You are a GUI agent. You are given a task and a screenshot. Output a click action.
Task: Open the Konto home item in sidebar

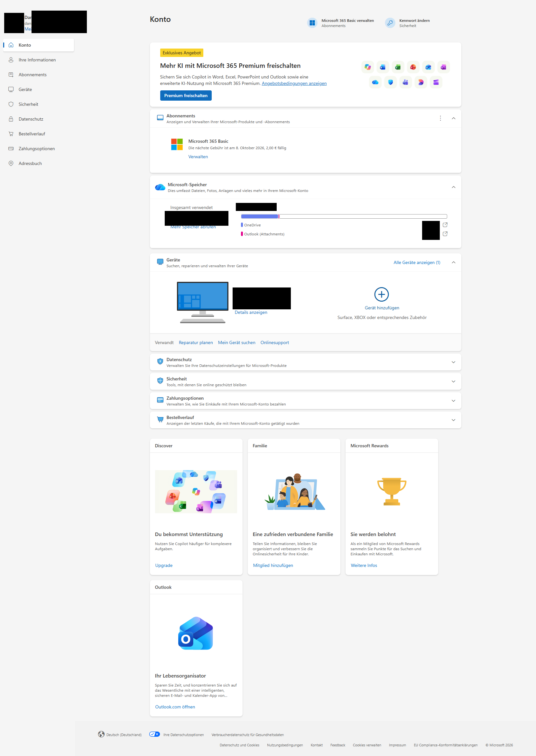(x=39, y=45)
